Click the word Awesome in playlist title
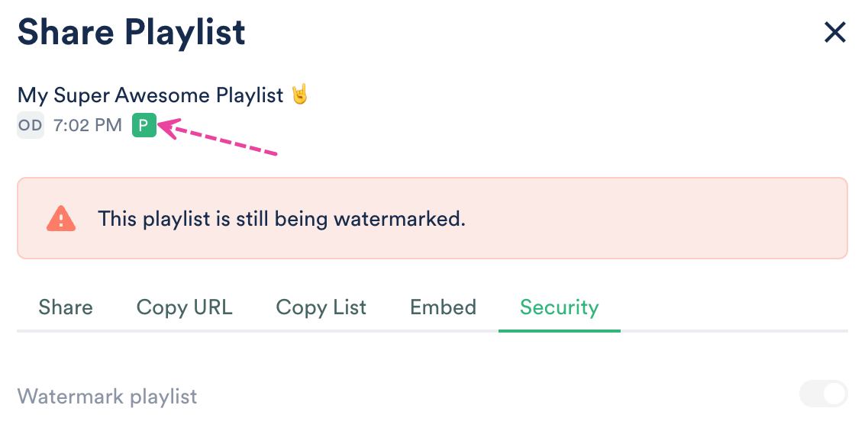The width and height of the screenshot is (868, 434). click(163, 95)
